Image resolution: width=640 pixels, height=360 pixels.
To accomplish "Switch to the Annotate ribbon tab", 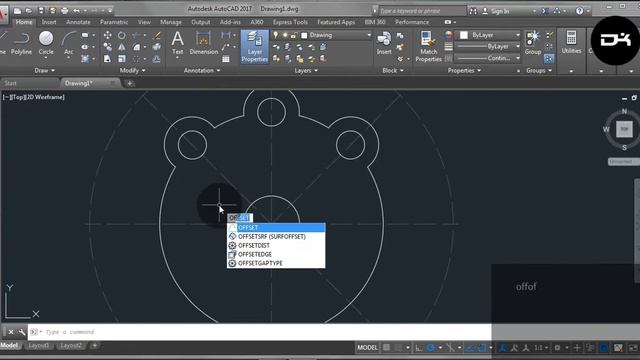I will (x=78, y=22).
